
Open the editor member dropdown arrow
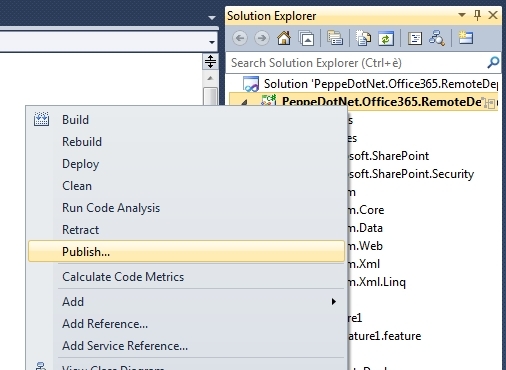212,42
